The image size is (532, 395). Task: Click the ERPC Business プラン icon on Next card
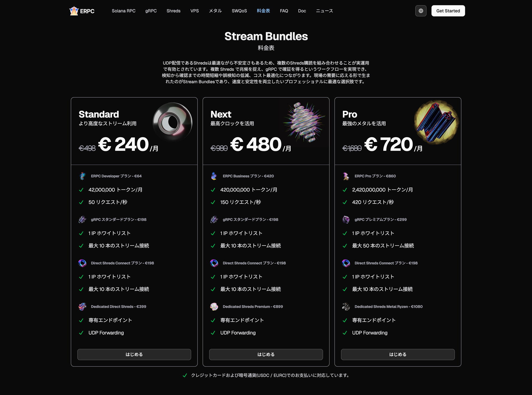[x=214, y=176]
